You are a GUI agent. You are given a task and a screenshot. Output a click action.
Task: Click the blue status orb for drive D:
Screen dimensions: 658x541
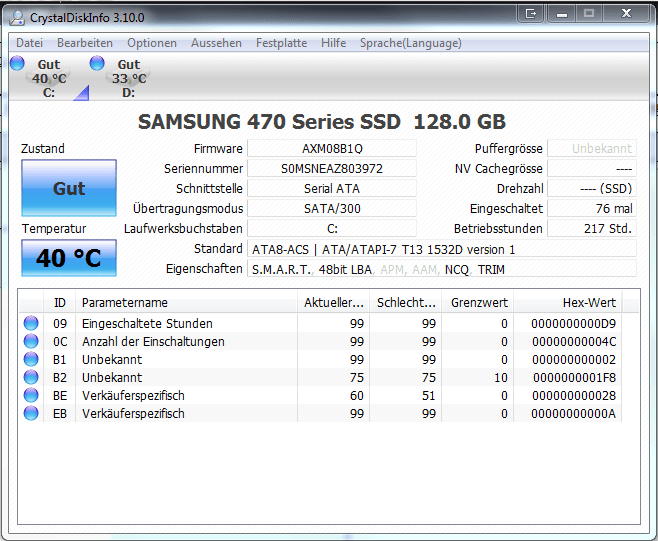coord(97,63)
